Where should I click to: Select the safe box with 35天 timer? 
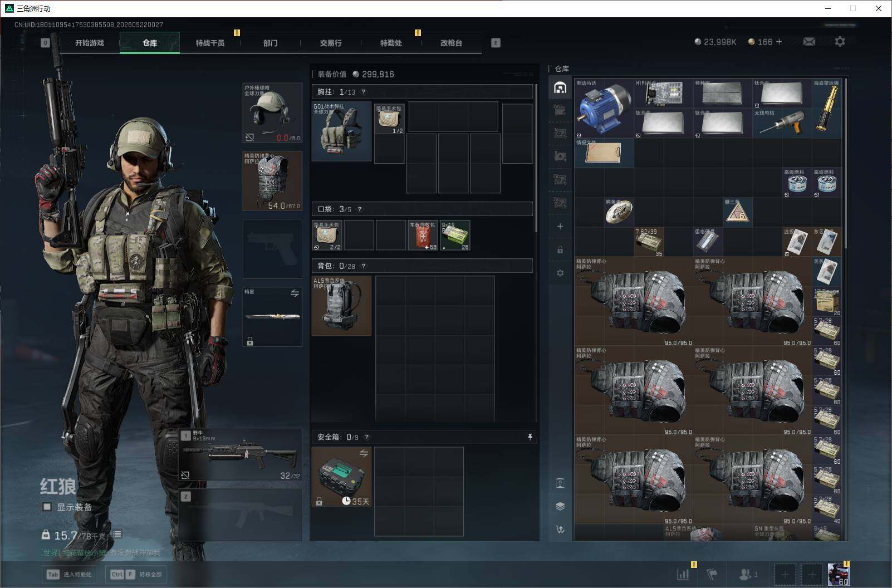tap(341, 477)
